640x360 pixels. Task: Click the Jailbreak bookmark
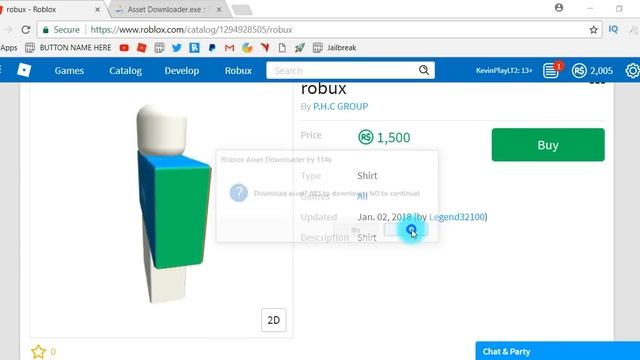(x=335, y=48)
